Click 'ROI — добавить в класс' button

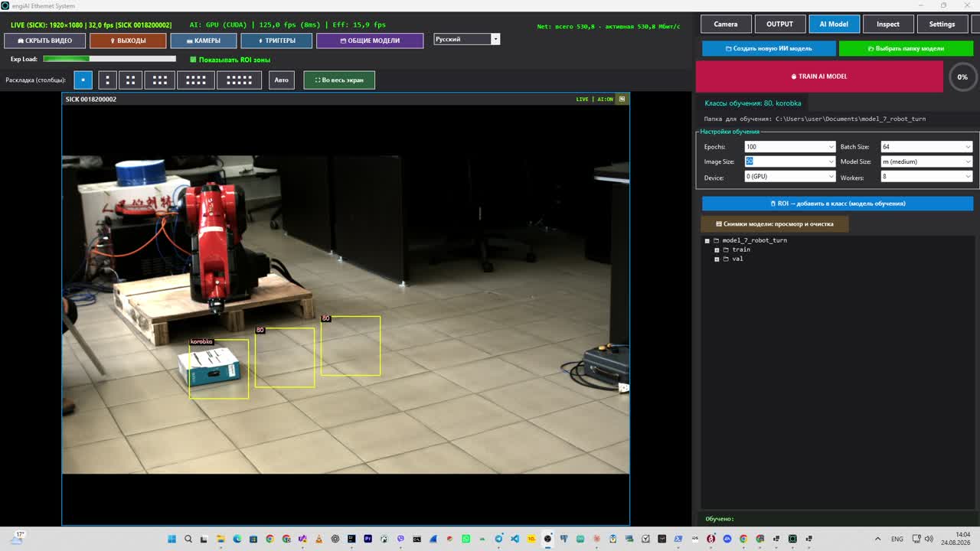(838, 204)
